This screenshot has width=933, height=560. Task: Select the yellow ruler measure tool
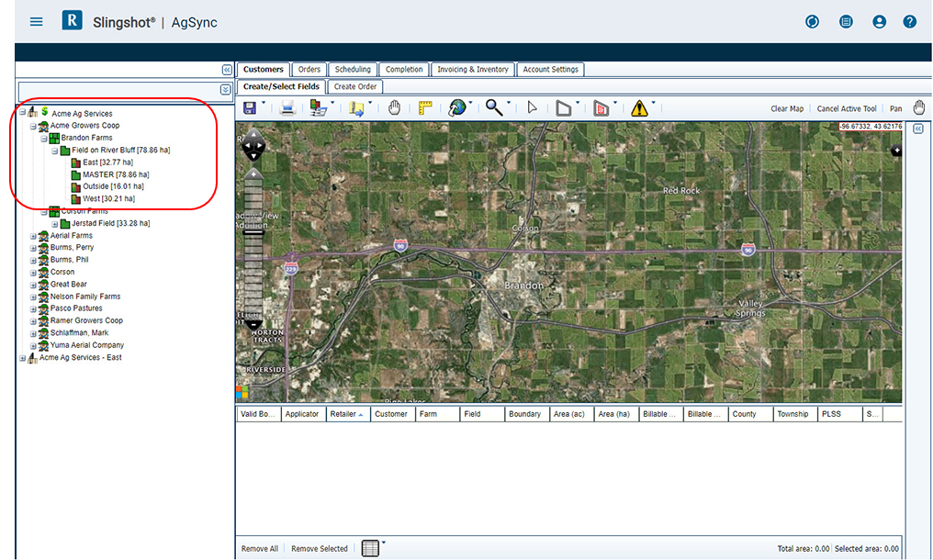coord(425,107)
